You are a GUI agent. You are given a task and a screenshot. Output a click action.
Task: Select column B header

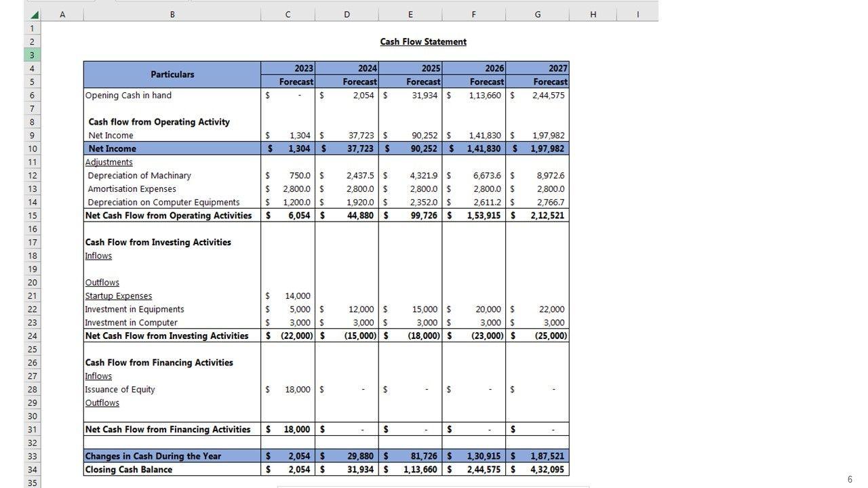click(x=172, y=14)
